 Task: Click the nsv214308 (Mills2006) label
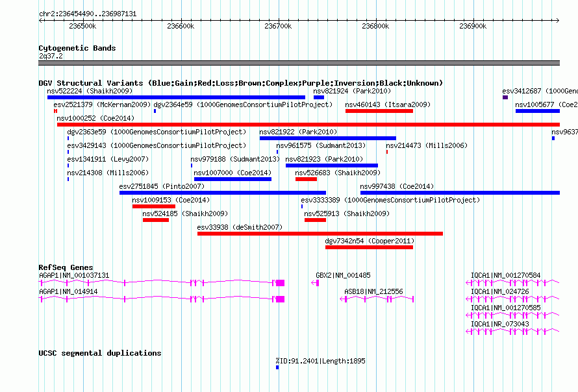tap(108, 173)
